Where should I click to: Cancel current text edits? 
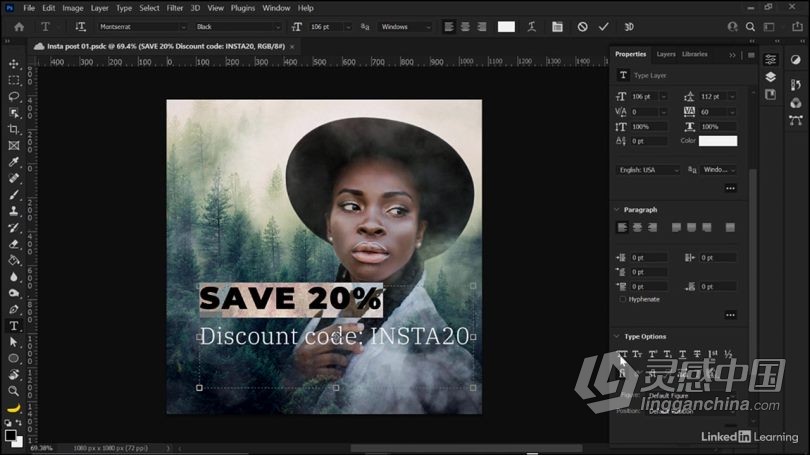[x=582, y=27]
